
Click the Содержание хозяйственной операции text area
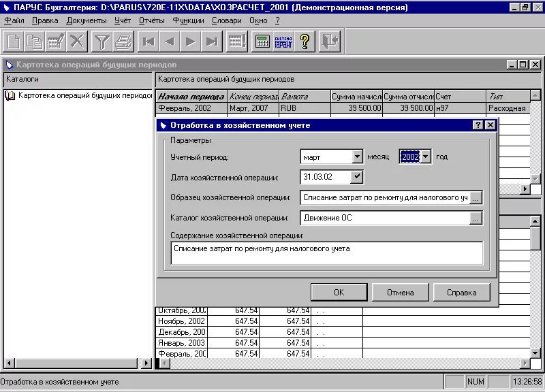[x=327, y=253]
